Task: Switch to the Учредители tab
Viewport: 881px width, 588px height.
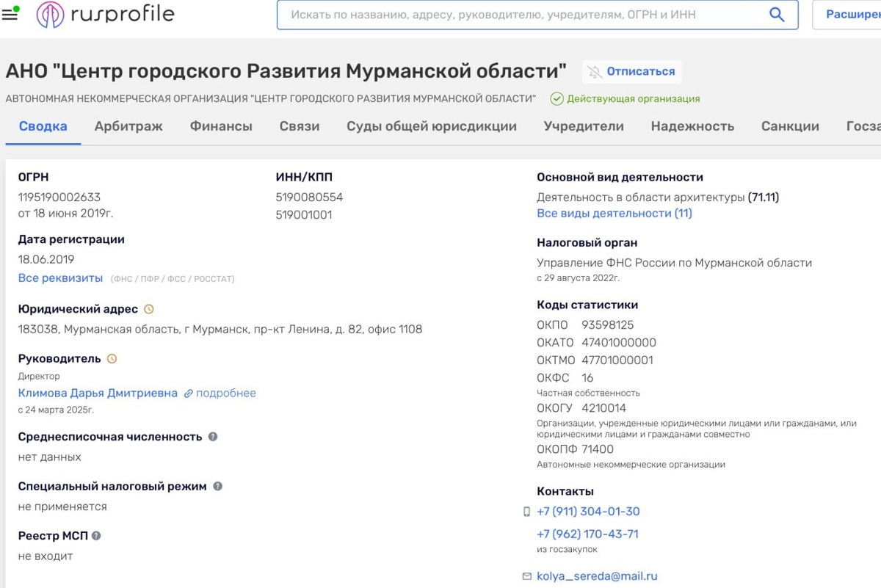Action: coord(584,126)
